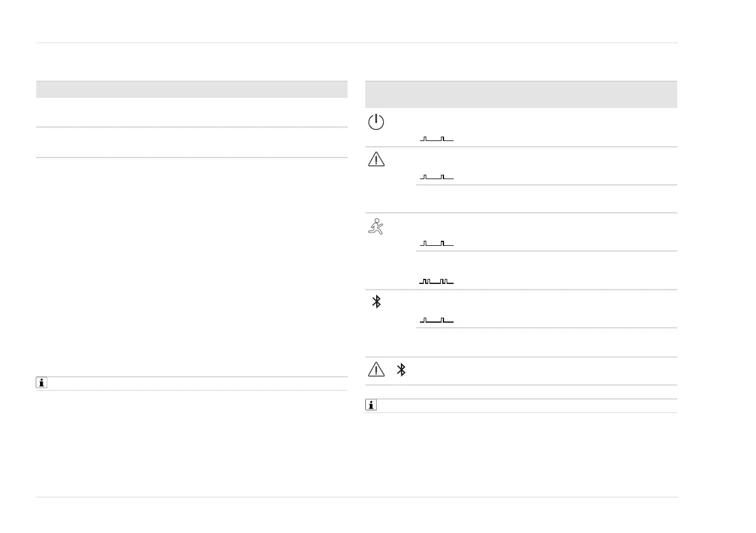Select the pulse diagram beside the upper warning triangle
The image size is (756, 533).
(x=436, y=177)
